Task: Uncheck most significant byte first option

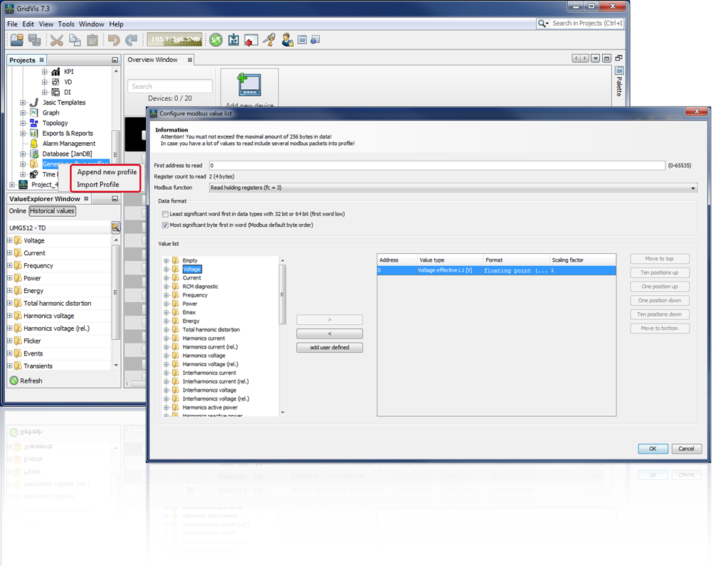Action: coord(165,225)
